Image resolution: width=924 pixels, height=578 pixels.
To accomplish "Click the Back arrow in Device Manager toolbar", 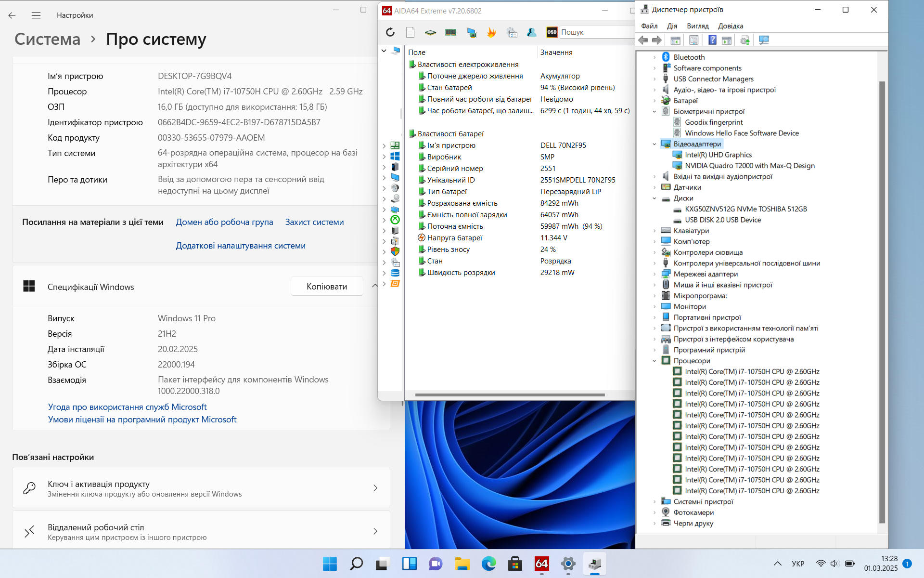I will point(643,40).
